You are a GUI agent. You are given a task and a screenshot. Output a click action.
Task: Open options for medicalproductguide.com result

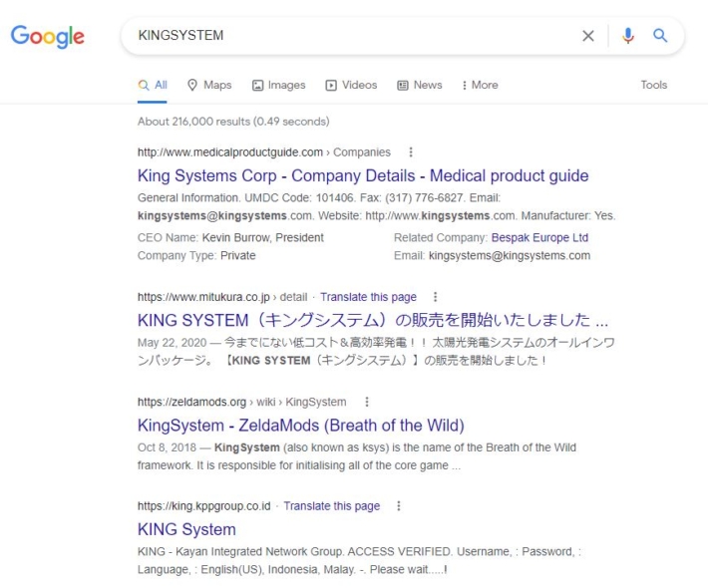[x=411, y=152]
